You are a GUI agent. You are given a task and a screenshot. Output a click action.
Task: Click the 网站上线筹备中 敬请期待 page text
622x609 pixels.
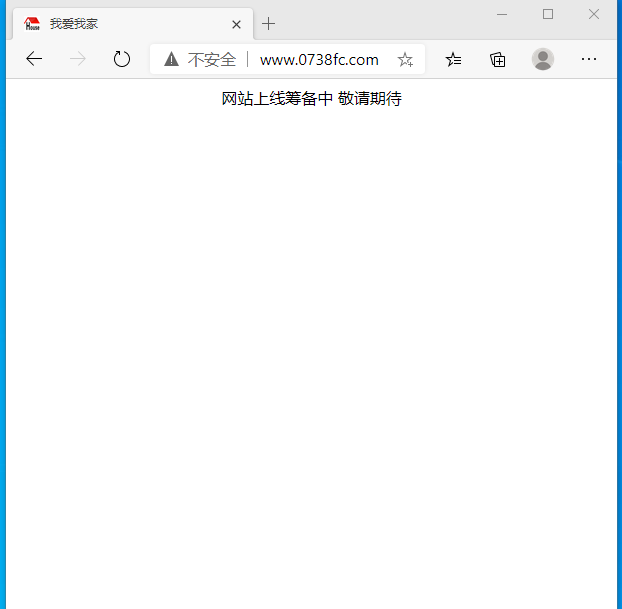tap(311, 98)
